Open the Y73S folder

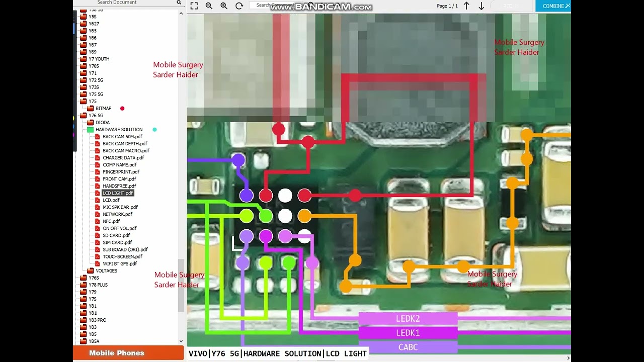(94, 87)
